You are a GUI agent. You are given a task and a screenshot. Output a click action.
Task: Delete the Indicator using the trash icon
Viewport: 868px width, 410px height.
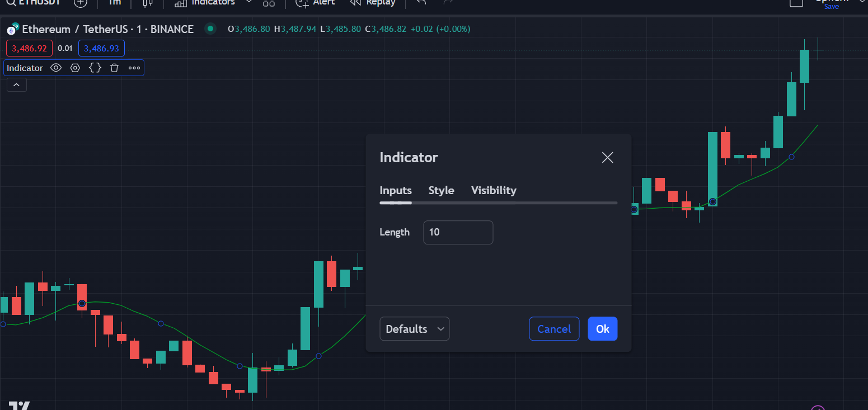click(x=114, y=67)
